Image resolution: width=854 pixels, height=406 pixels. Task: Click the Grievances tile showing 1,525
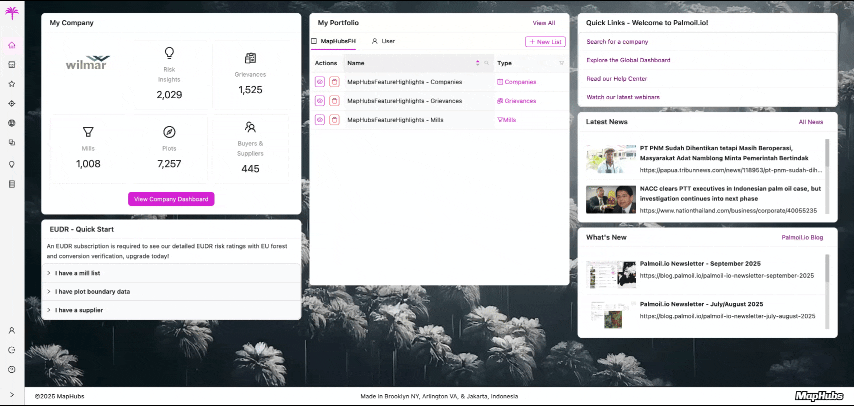[x=251, y=74]
